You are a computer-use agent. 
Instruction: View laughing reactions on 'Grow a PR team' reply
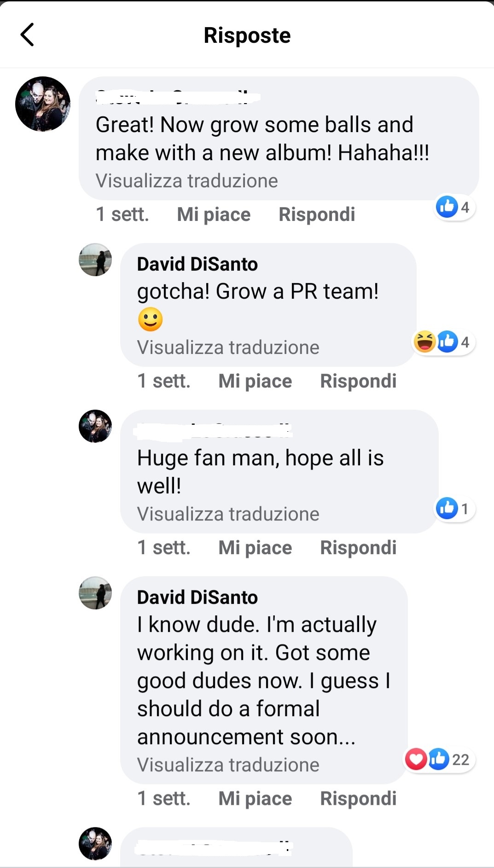coord(424,341)
